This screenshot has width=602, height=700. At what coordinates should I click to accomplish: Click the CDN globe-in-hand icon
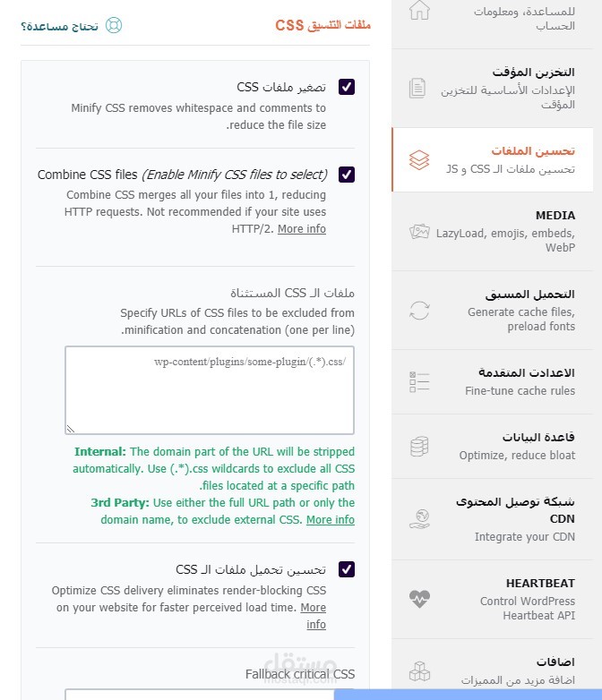coord(419,519)
